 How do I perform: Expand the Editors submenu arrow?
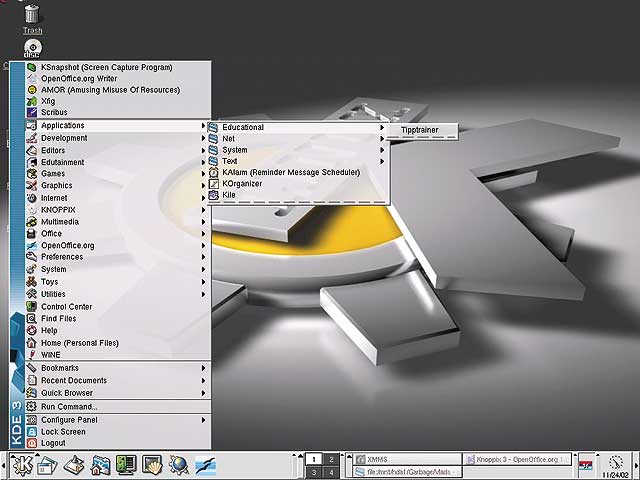click(x=203, y=151)
